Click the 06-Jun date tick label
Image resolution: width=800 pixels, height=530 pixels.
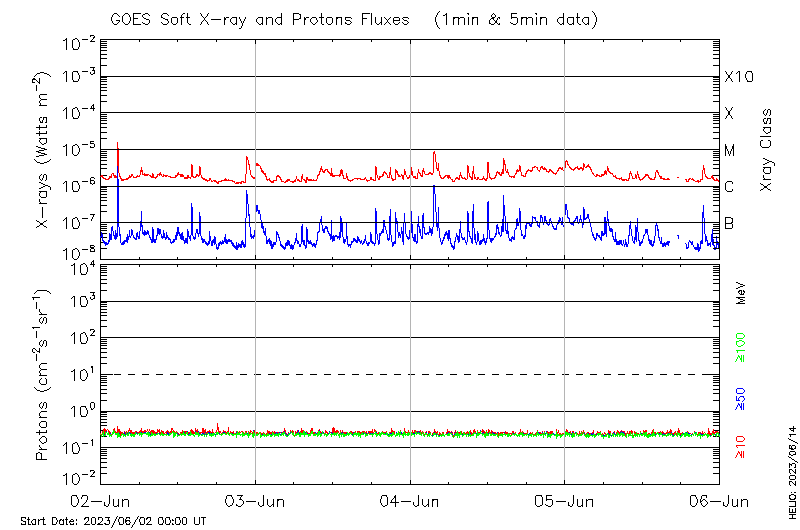719,501
